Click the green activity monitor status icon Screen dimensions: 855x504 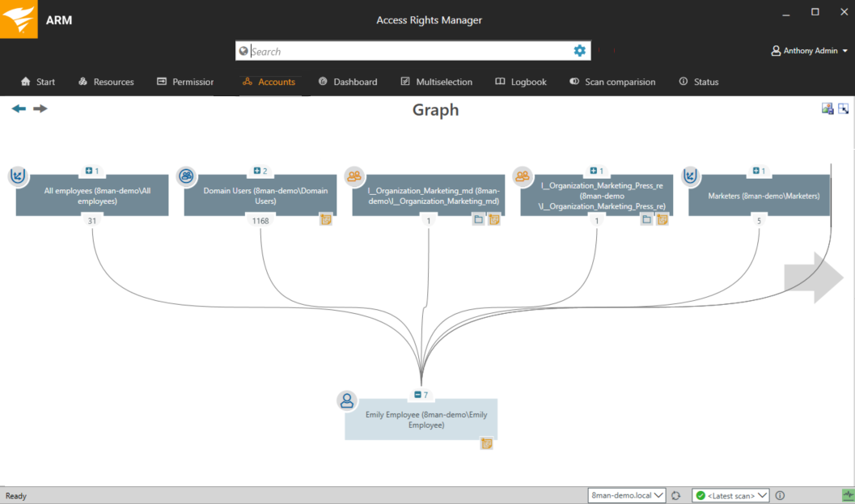(848, 495)
